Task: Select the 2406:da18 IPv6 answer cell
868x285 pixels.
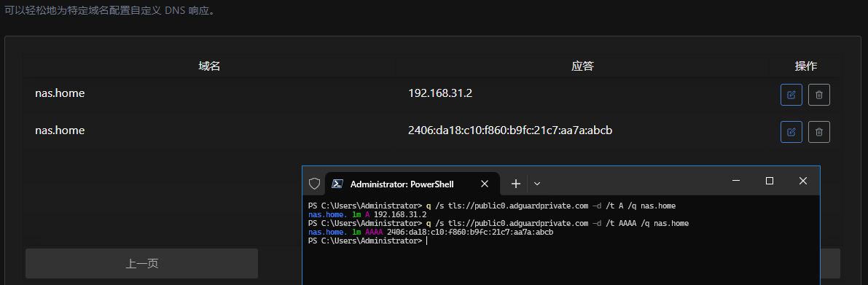Action: click(510, 130)
